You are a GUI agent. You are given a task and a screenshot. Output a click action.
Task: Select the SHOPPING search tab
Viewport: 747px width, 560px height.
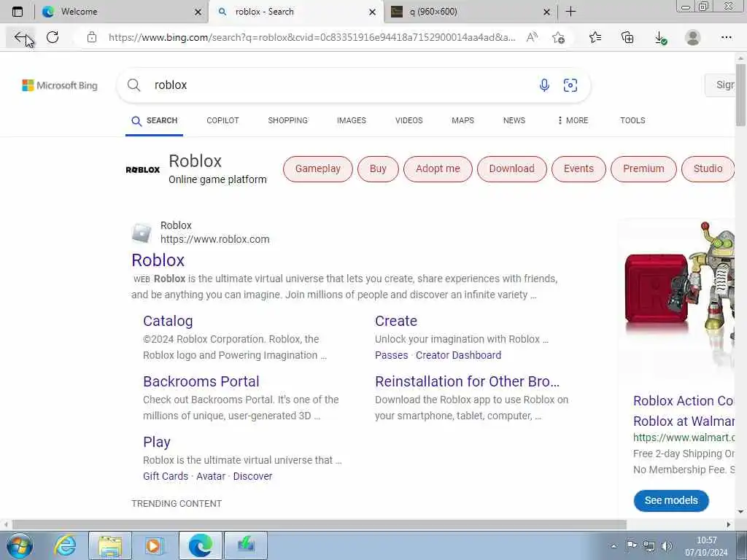287,120
